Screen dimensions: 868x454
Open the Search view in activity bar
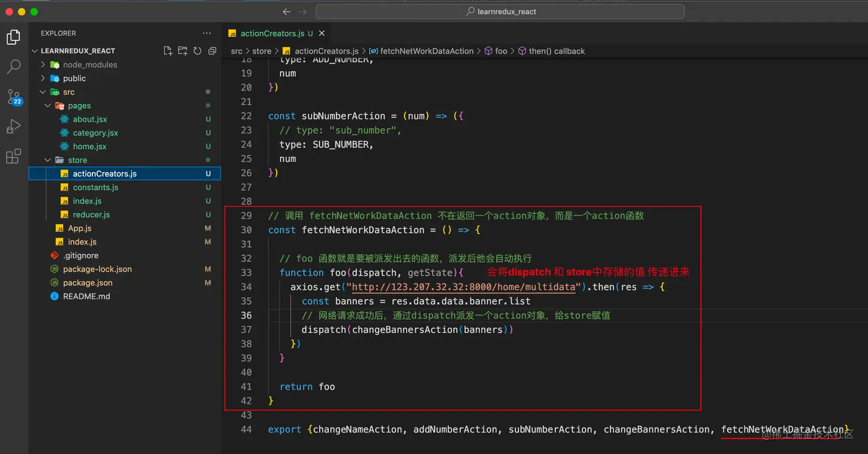tap(13, 67)
